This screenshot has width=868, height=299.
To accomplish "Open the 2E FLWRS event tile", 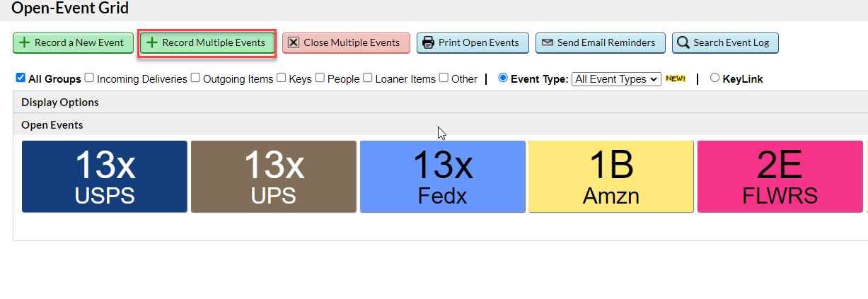I will [x=780, y=176].
